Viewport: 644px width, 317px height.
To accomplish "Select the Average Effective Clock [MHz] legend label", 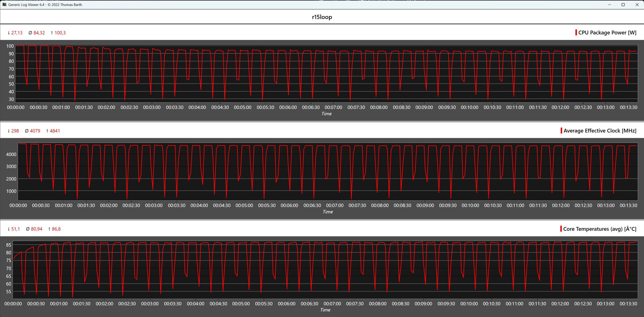I will pyautogui.click(x=600, y=130).
